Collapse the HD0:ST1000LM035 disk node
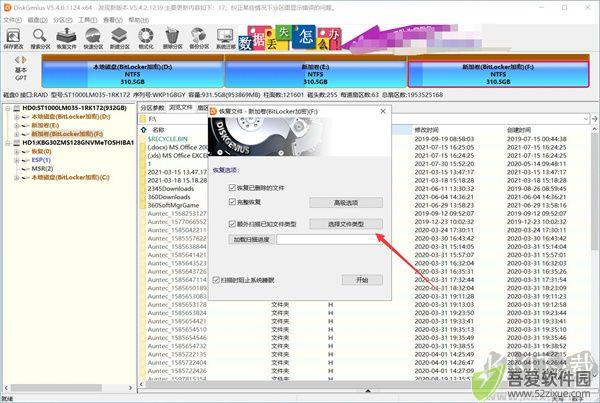The width and height of the screenshot is (600, 403). click(8, 108)
